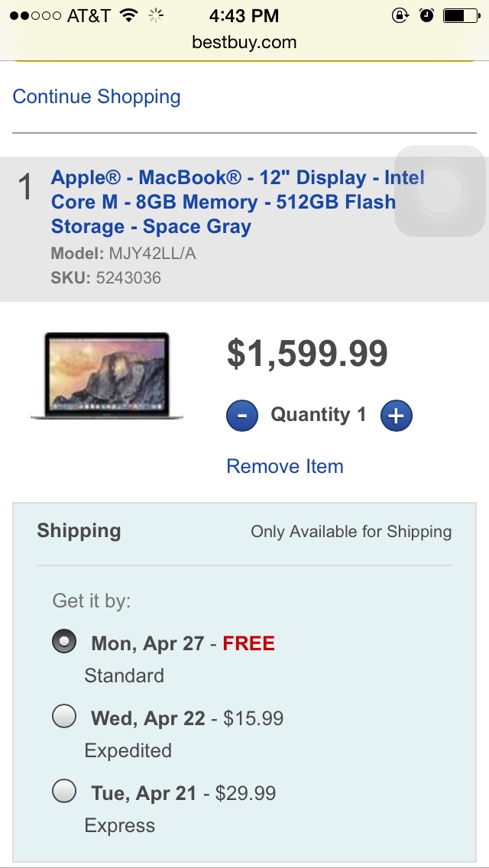Tap the plus quantity button
489x868 pixels.
click(x=396, y=415)
